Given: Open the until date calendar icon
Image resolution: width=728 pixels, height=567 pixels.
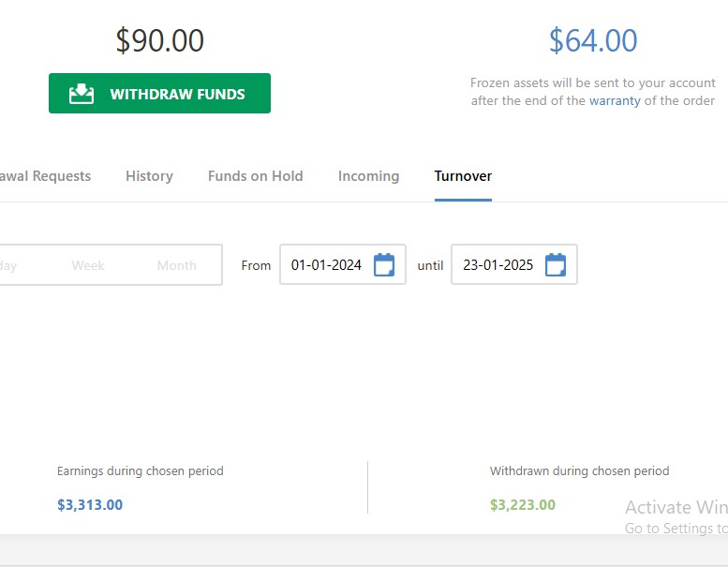Looking at the screenshot, I should coord(556,264).
